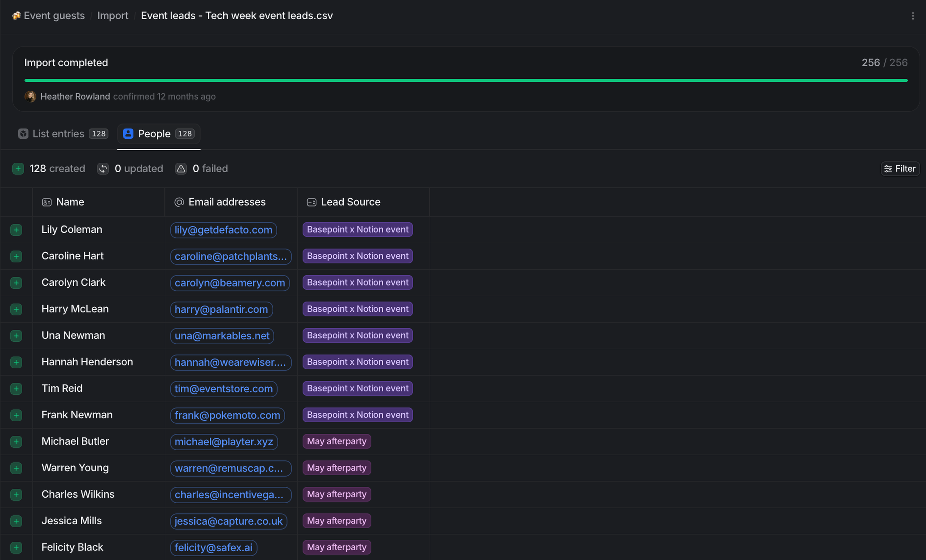Click the updated sync arrows icon
The height and width of the screenshot is (560, 926).
[103, 169]
